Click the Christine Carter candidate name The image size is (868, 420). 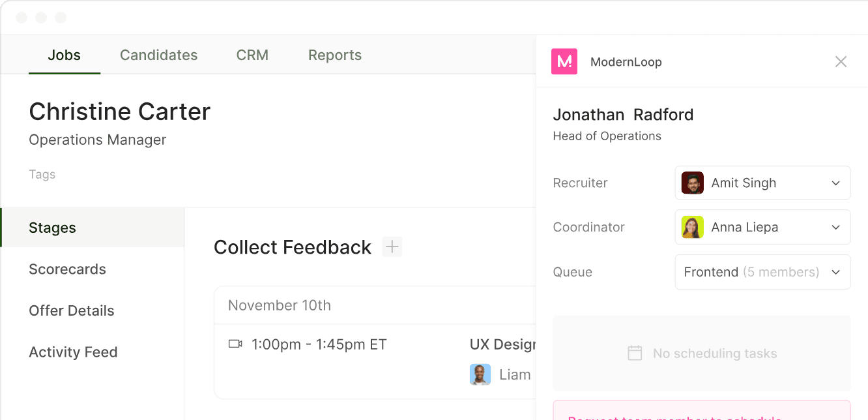120,112
